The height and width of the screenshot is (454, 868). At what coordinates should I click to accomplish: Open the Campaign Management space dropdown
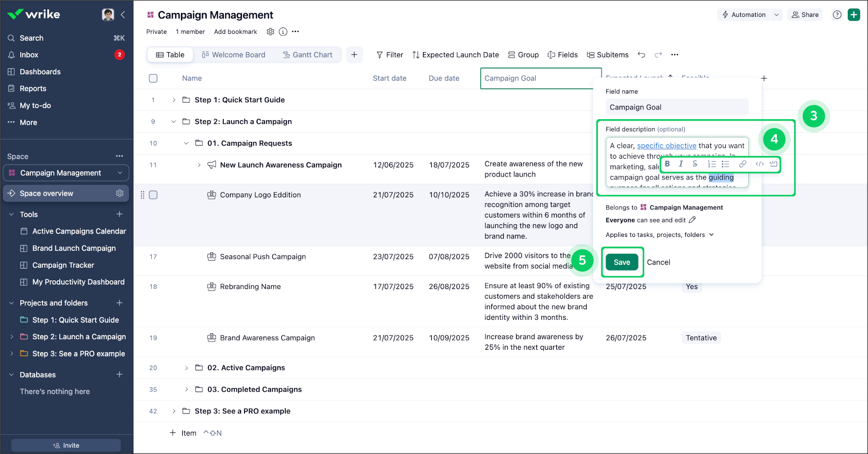(120, 173)
